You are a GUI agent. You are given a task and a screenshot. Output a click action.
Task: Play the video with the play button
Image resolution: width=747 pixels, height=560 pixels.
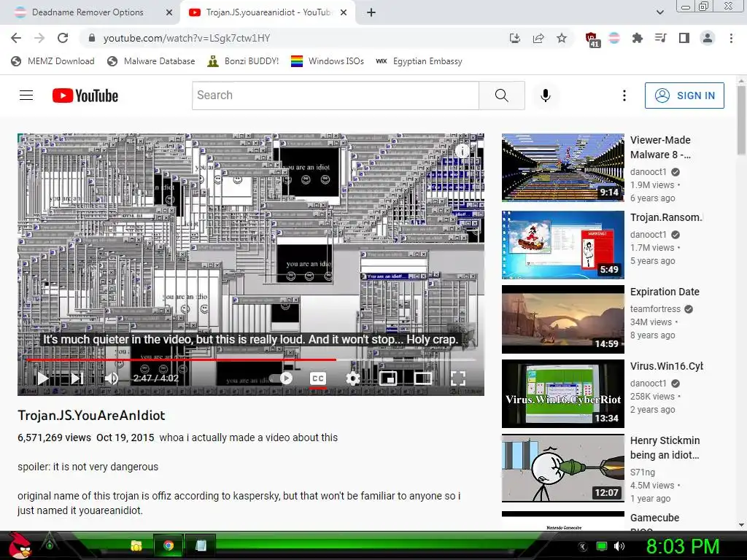point(43,378)
